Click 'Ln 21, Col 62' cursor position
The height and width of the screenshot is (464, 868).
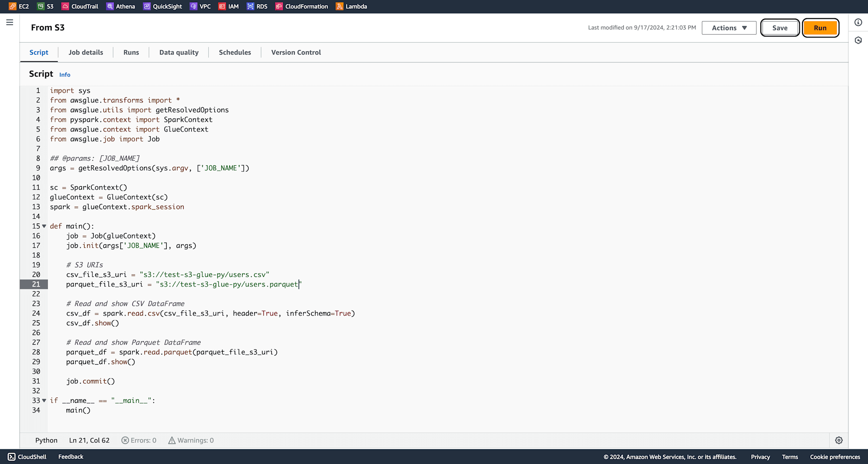pos(89,440)
